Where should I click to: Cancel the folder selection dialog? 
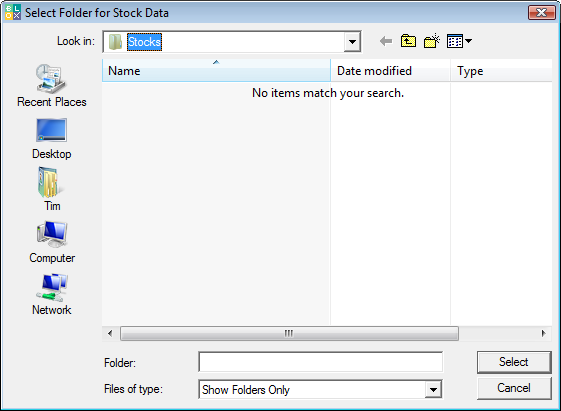click(514, 388)
